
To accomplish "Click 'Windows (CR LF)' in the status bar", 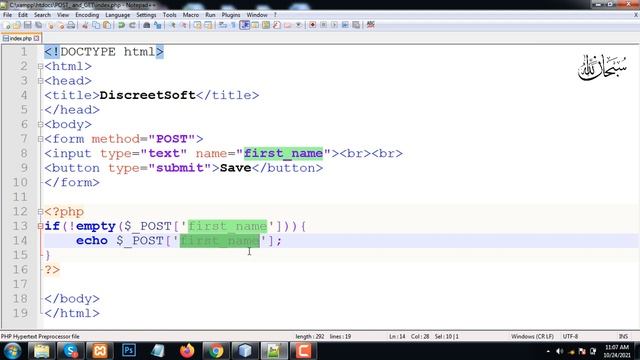I will tap(532, 336).
